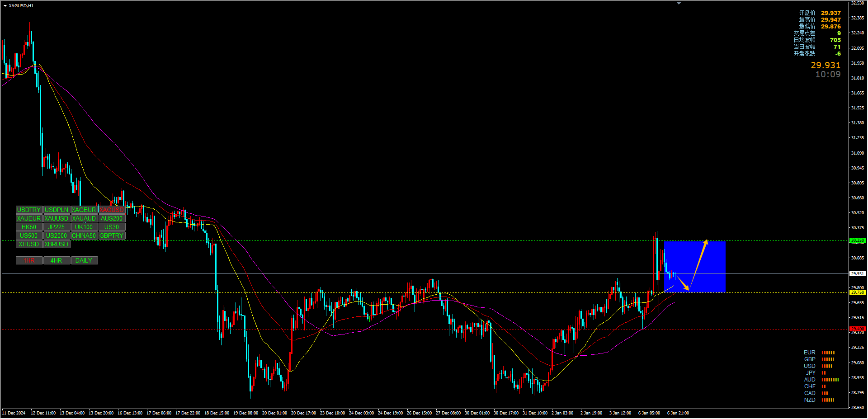The width and height of the screenshot is (868, 419).
Task: Click the open price value 29.937
Action: tap(831, 13)
